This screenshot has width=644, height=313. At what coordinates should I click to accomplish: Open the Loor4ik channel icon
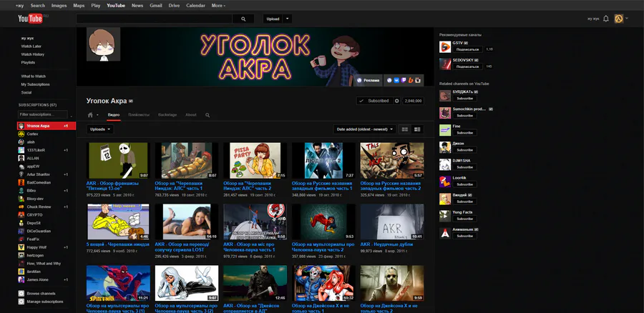pyautogui.click(x=445, y=182)
